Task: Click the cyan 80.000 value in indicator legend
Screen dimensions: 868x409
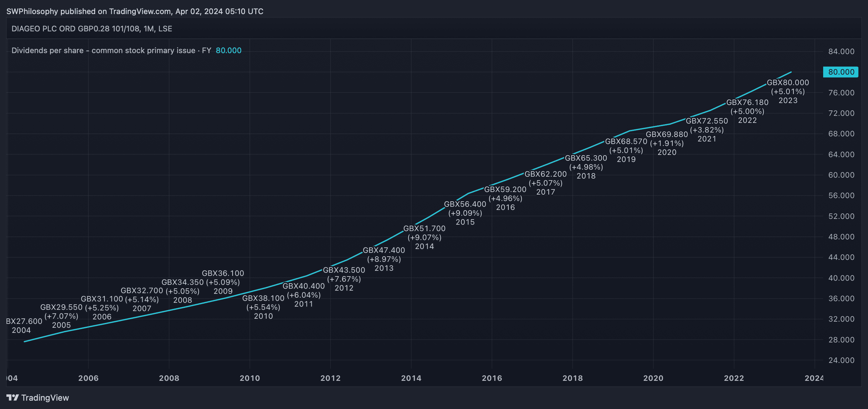Action: point(228,51)
